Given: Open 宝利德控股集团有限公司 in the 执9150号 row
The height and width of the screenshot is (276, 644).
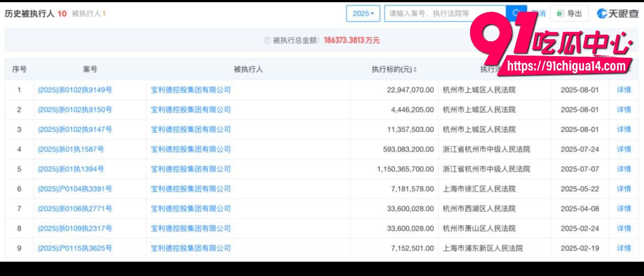Looking at the screenshot, I should pyautogui.click(x=190, y=110).
